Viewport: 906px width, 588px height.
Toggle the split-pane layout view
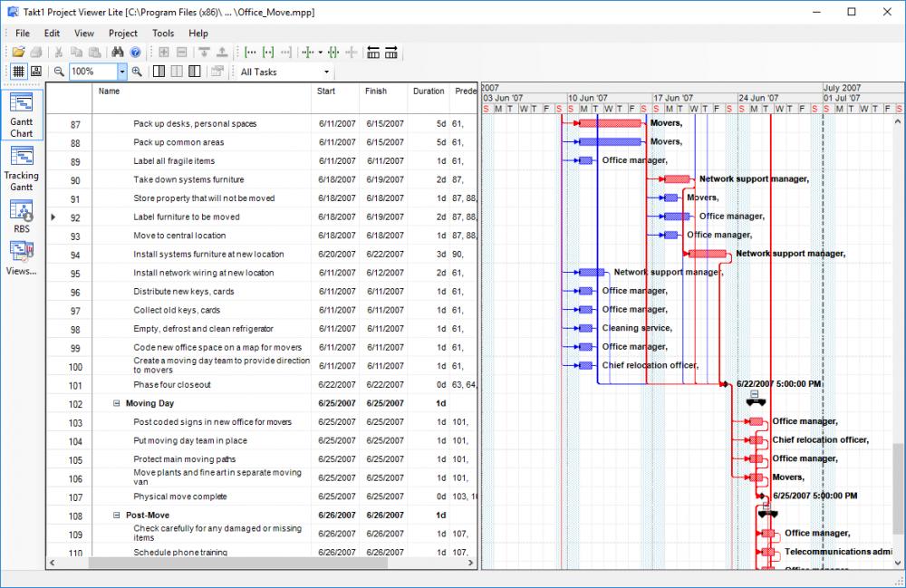pyautogui.click(x=177, y=72)
